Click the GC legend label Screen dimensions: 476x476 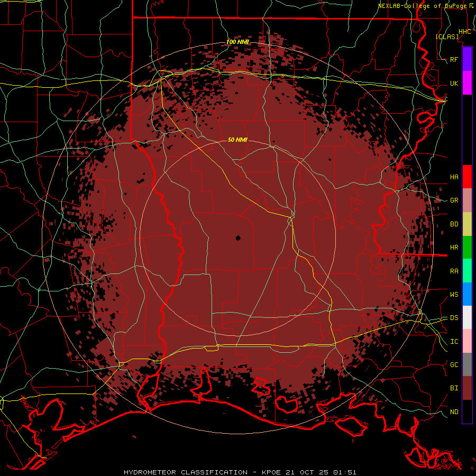point(454,365)
